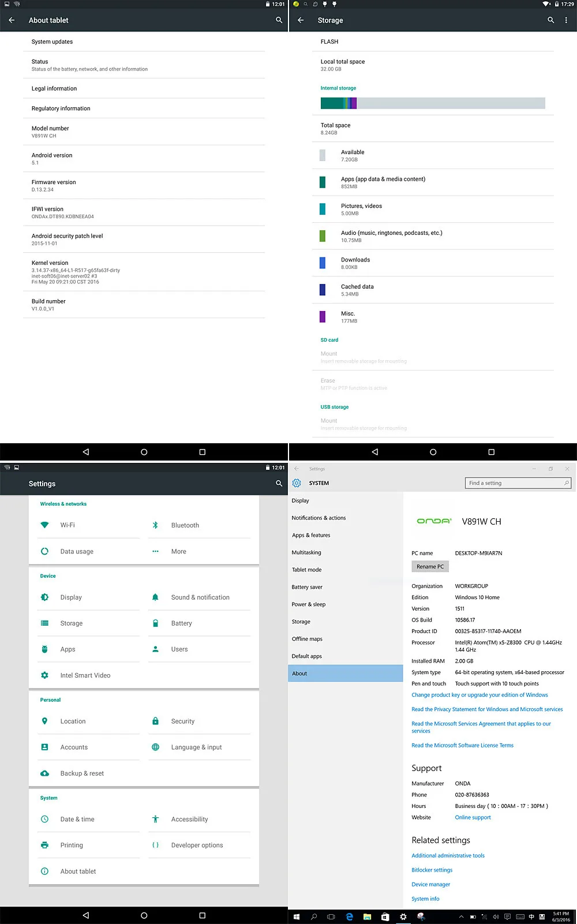Tap the Accessibility figure icon
The height and width of the screenshot is (924, 577).
(x=155, y=820)
